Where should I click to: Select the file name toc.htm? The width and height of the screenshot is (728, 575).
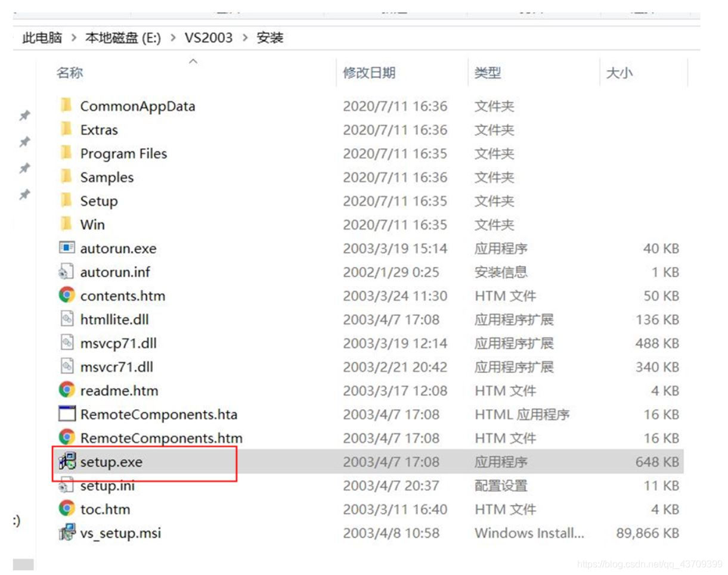[105, 509]
